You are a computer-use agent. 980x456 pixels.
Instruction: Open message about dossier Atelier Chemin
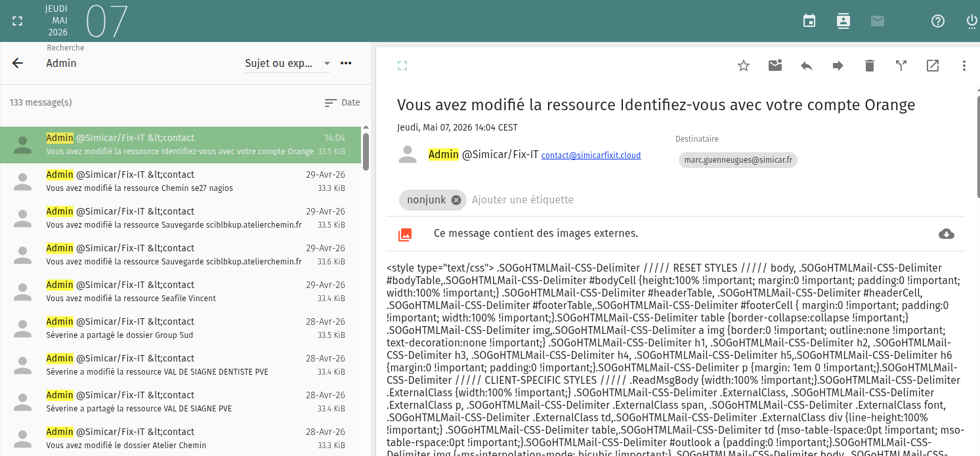[x=181, y=439]
